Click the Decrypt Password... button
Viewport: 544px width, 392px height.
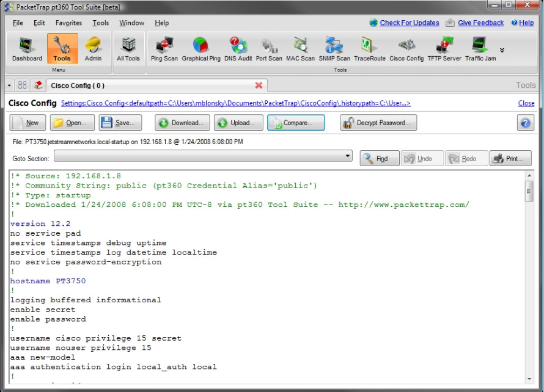click(x=378, y=123)
